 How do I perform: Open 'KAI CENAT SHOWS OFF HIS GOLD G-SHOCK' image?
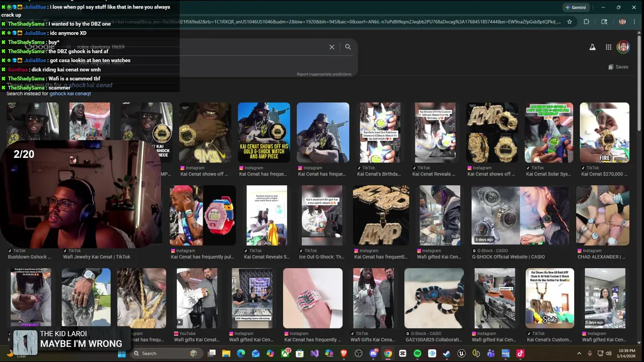pyautogui.click(x=264, y=132)
